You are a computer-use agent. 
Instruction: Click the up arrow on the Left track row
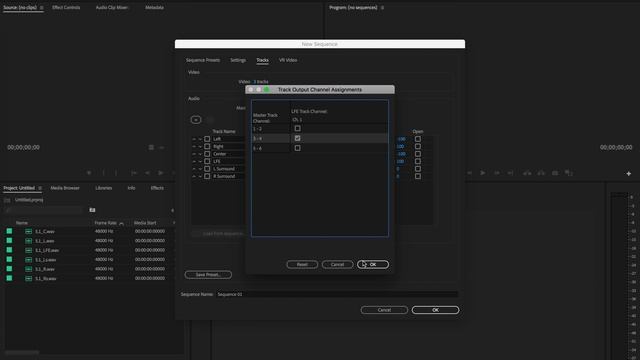click(x=194, y=139)
